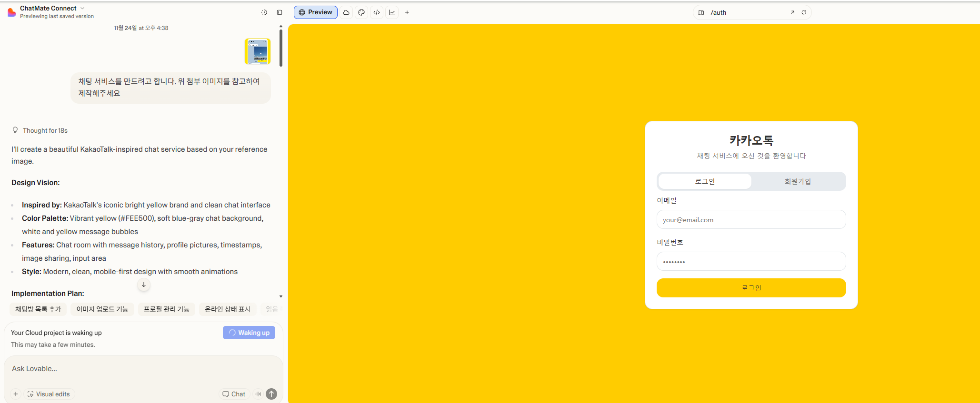Select the '로그인' tab in auth card
Screen dimensions: 980x403
coord(705,181)
